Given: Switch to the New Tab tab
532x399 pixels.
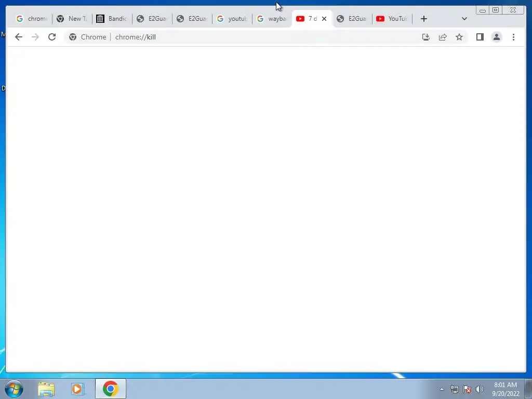Looking at the screenshot, I should 72,19.
